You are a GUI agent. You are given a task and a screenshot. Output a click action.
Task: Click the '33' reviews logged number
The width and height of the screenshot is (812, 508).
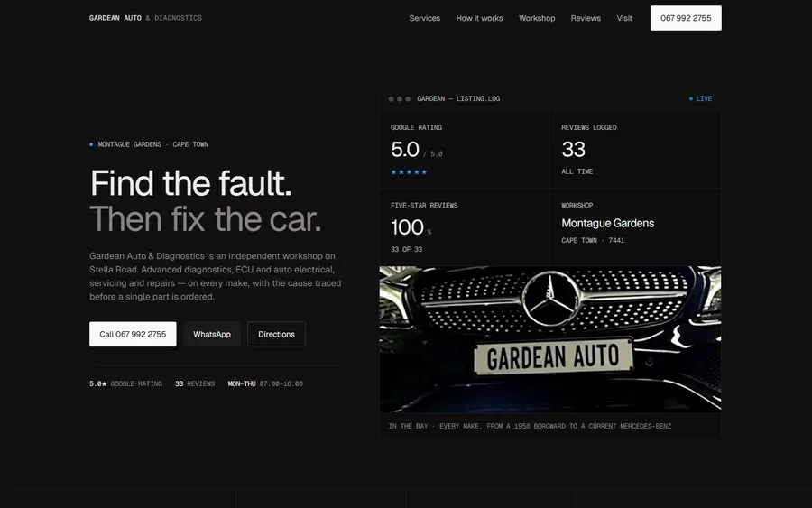(x=573, y=150)
